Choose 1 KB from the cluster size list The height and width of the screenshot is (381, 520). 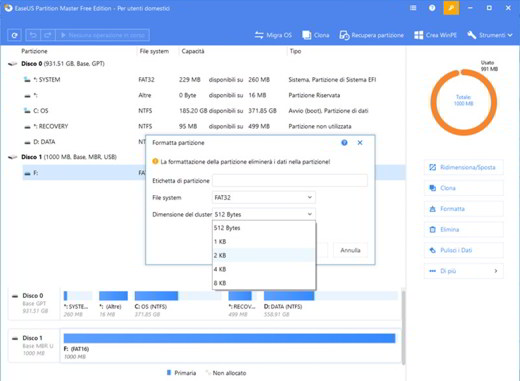264,241
